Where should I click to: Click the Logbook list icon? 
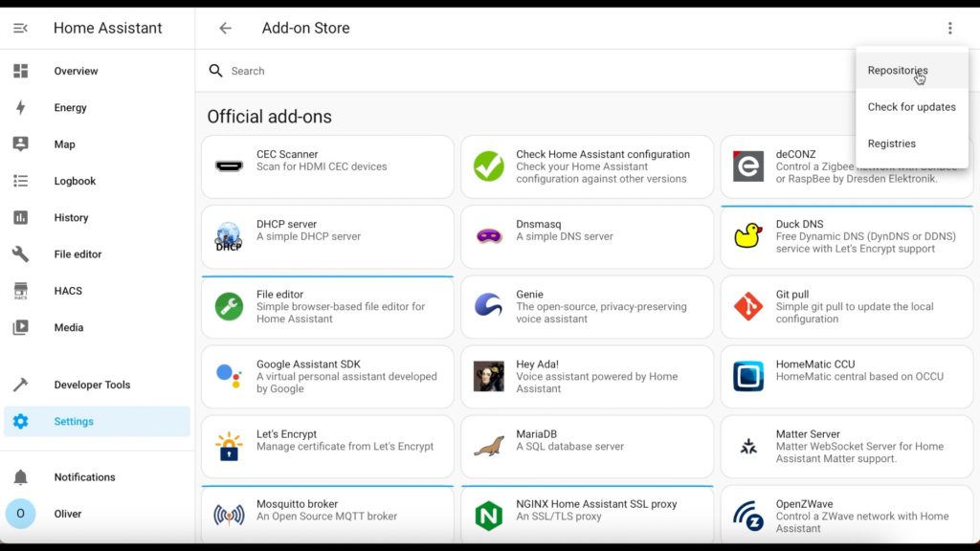coord(21,181)
